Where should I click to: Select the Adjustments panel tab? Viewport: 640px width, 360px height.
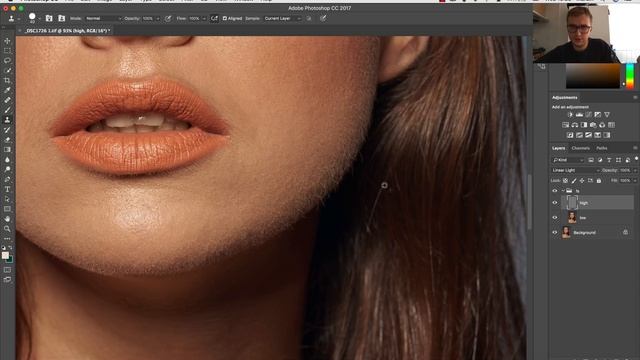point(564,98)
